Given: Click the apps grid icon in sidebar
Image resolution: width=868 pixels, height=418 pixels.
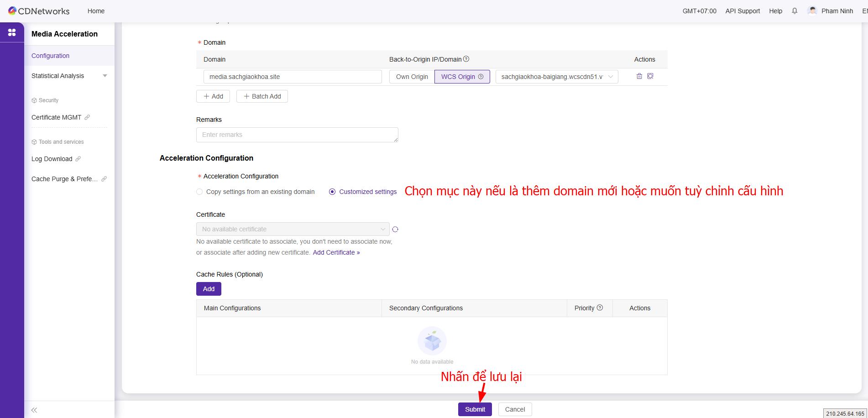Looking at the screenshot, I should pyautogui.click(x=12, y=32).
